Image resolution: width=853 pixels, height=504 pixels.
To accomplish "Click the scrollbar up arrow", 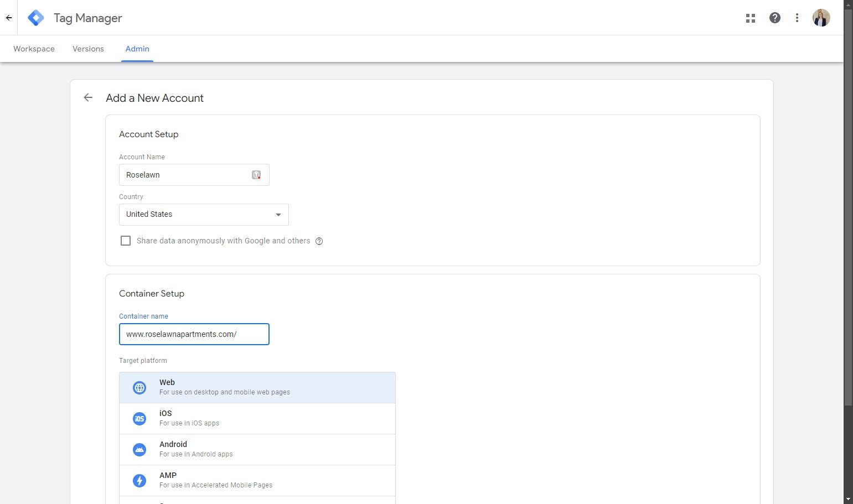I will pyautogui.click(x=848, y=4).
